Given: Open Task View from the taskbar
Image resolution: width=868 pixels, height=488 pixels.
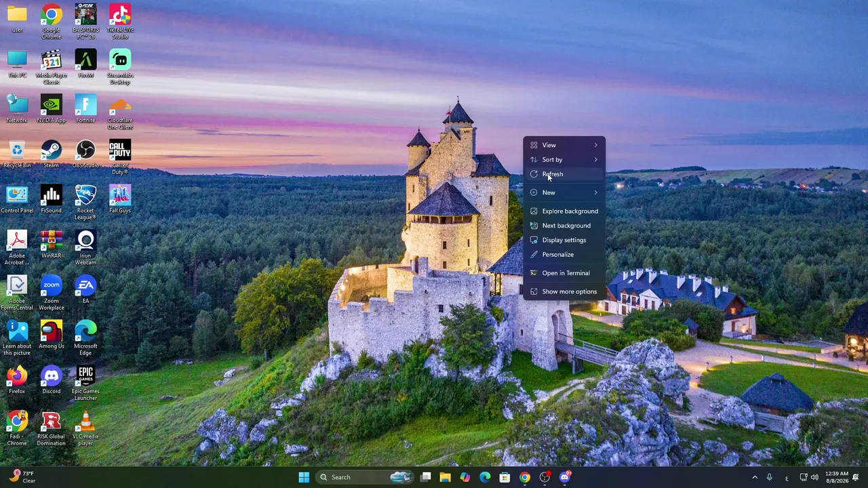Looking at the screenshot, I should [425, 477].
